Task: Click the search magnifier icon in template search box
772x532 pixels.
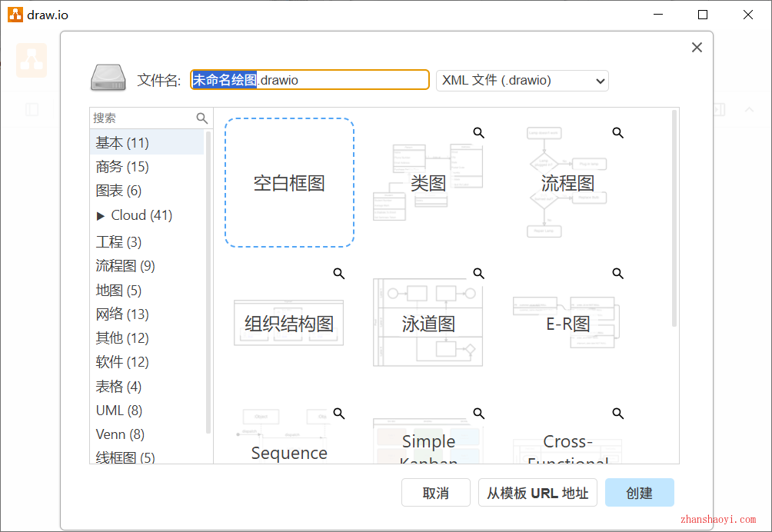Action: [202, 118]
